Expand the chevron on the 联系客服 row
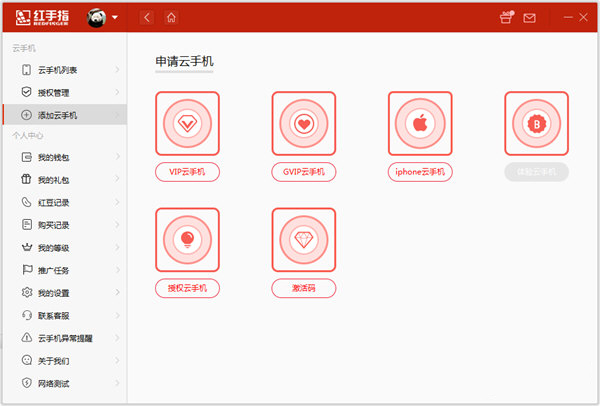This screenshot has height=406, width=600. click(117, 315)
